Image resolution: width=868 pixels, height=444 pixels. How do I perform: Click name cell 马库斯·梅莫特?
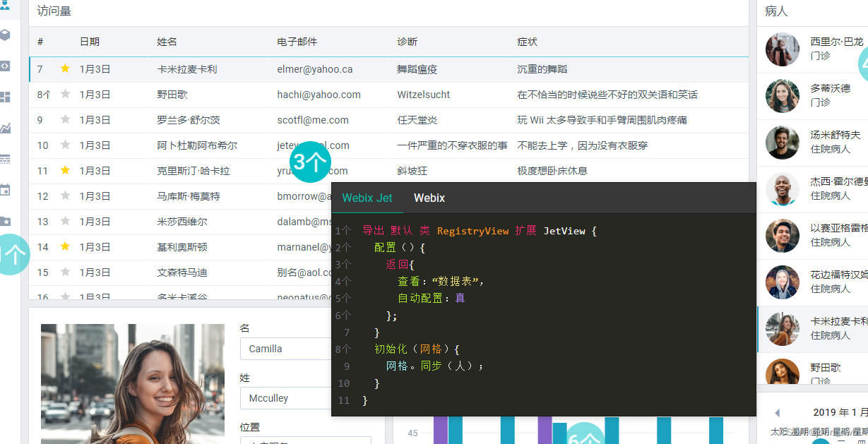pos(189,196)
